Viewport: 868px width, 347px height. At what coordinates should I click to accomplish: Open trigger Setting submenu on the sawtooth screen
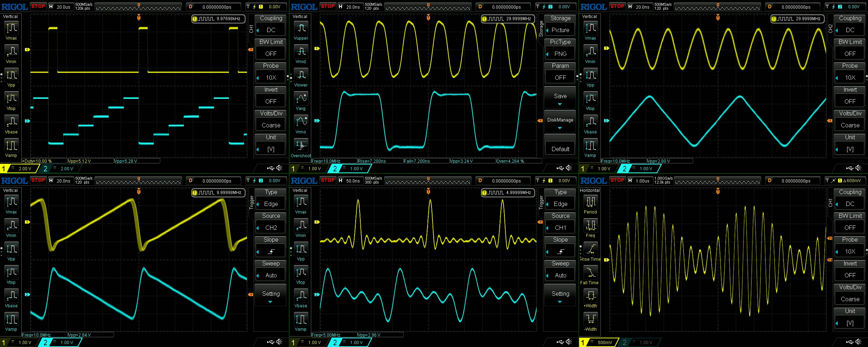[x=271, y=295]
